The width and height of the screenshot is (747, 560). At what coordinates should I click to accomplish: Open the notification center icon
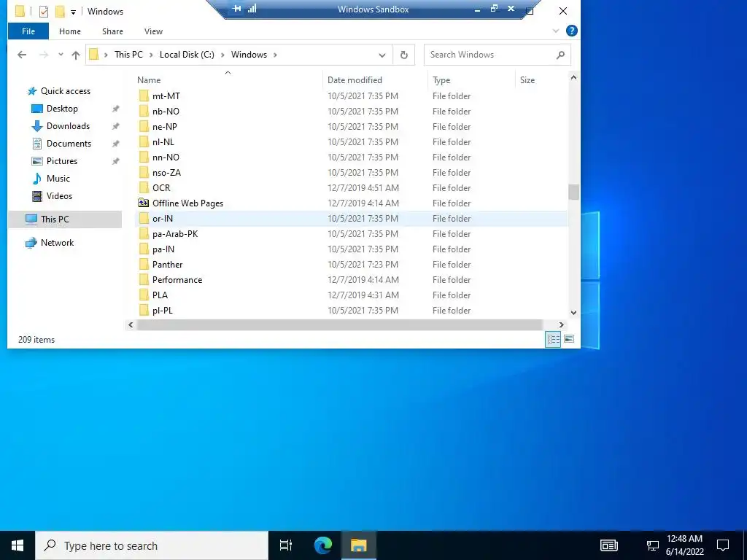pyautogui.click(x=723, y=545)
